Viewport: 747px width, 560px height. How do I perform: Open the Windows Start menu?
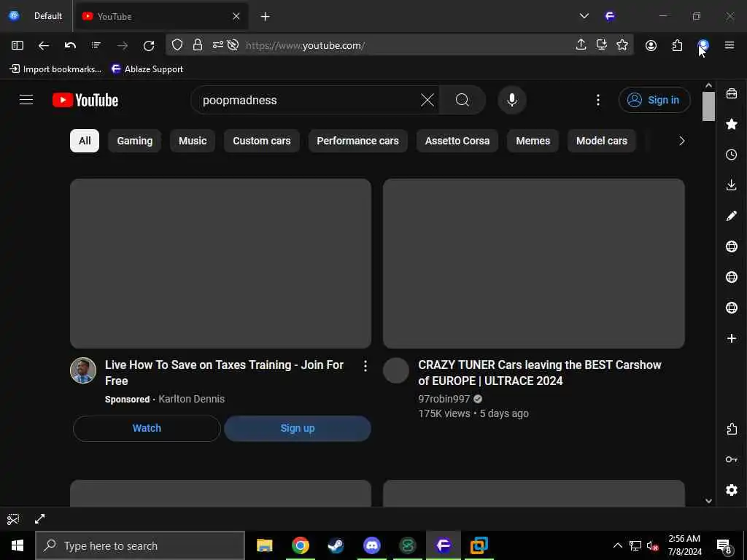(18, 545)
